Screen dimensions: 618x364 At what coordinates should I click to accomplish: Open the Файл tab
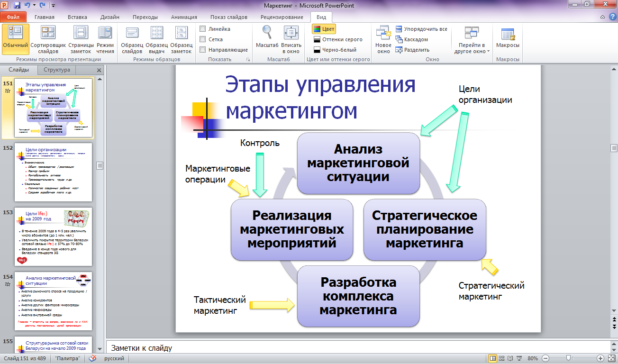[x=13, y=17]
